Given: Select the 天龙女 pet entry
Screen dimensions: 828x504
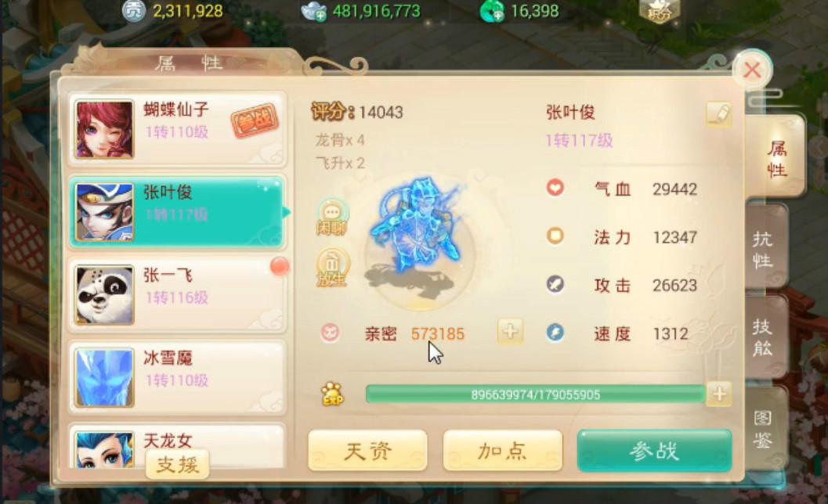Looking at the screenshot, I should (x=177, y=446).
